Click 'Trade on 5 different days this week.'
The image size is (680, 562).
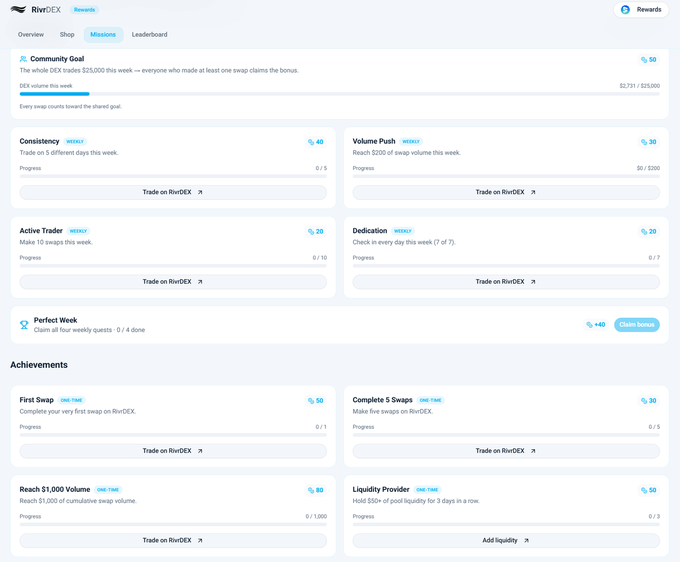click(69, 153)
